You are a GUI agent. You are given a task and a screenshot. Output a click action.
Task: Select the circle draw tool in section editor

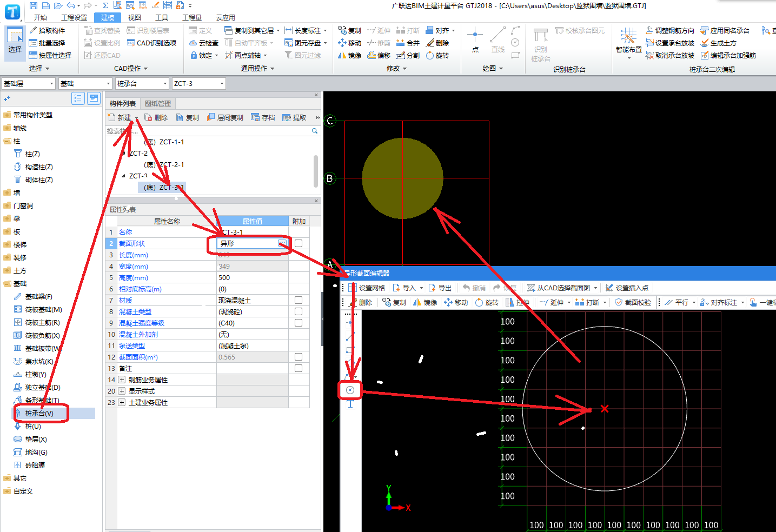tap(350, 390)
